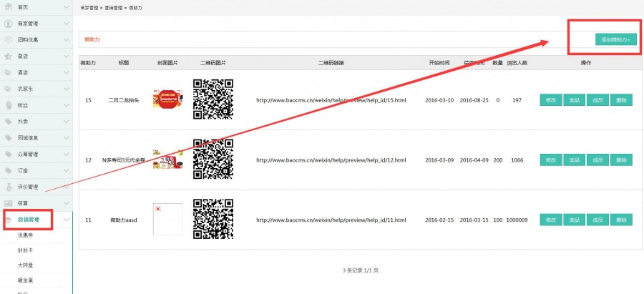Click the hand icon beside 粉丝
The width and height of the screenshot is (644, 294).
pyautogui.click(x=8, y=105)
